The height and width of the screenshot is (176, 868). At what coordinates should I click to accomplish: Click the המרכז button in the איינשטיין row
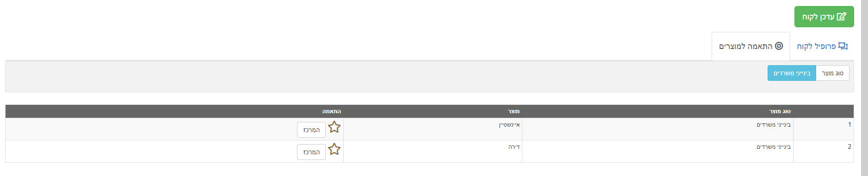311,130
